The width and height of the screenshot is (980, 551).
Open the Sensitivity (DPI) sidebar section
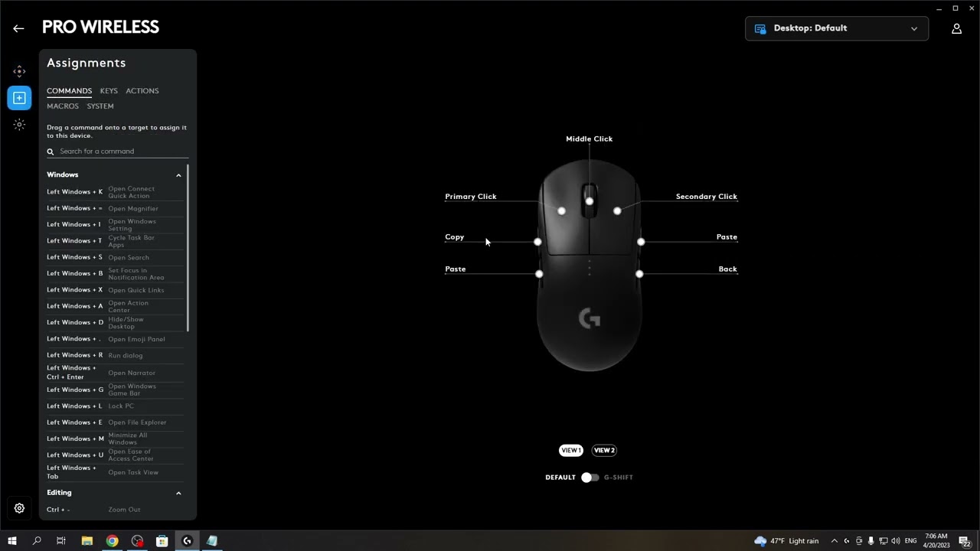click(19, 71)
